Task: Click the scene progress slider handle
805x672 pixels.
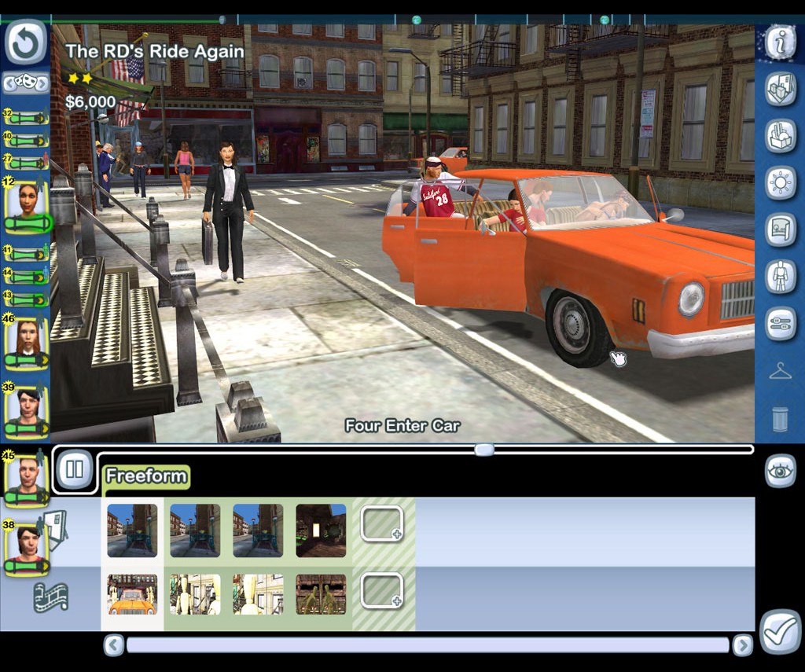Action: coord(483,450)
